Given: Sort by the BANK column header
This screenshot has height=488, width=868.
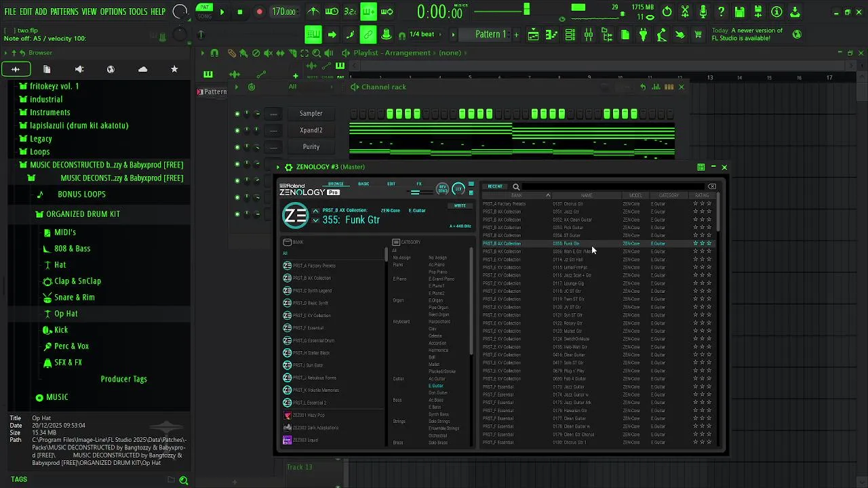Looking at the screenshot, I should click(517, 195).
